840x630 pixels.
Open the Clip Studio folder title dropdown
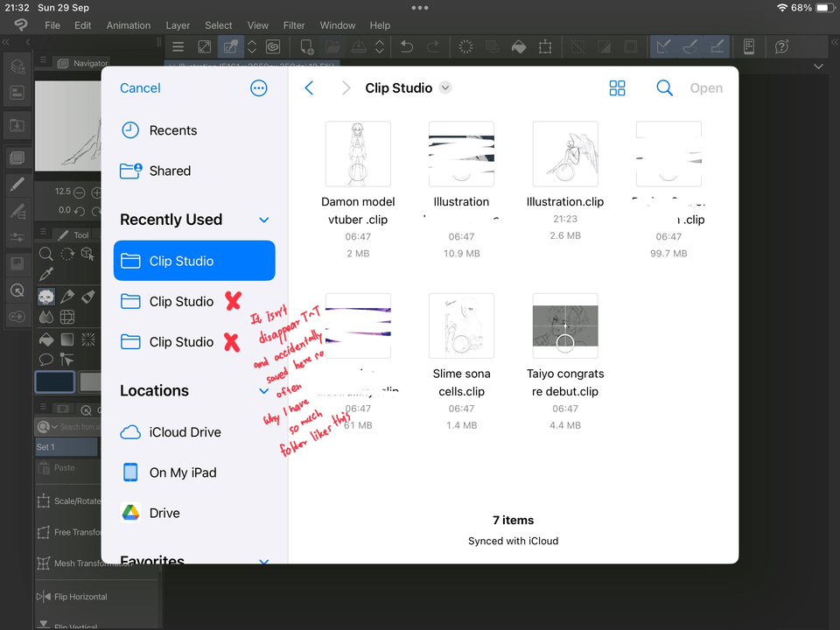(446, 88)
